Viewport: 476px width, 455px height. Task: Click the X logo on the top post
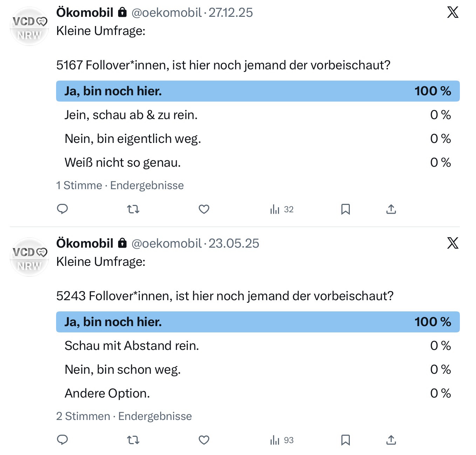click(x=453, y=13)
